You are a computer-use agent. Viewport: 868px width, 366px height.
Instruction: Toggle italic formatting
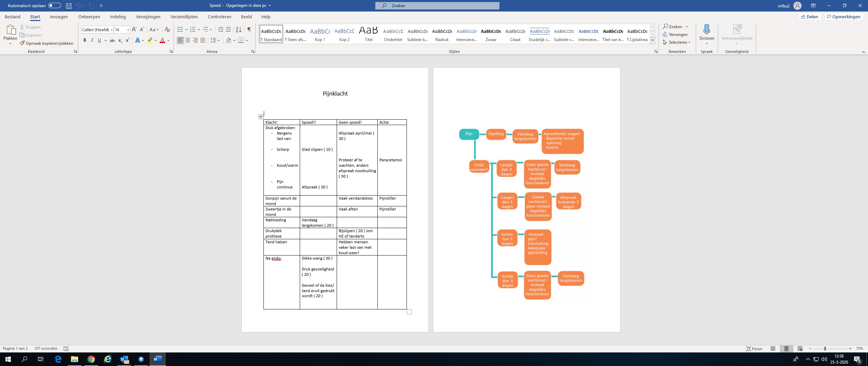(x=92, y=40)
